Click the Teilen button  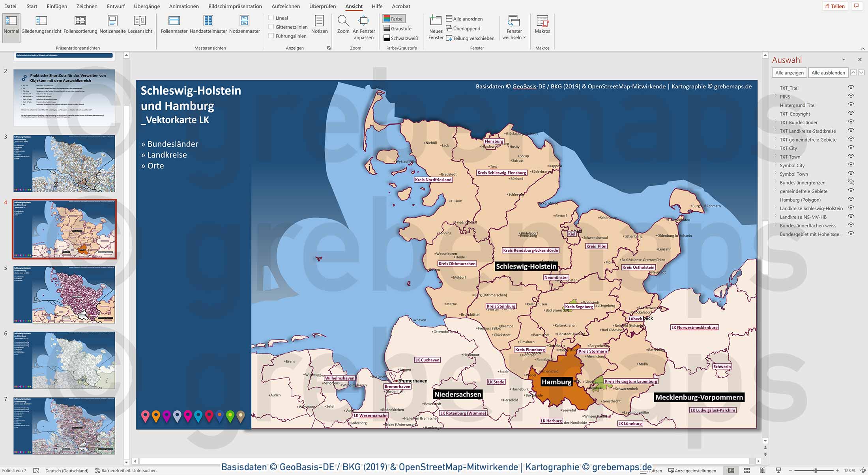(x=835, y=6)
